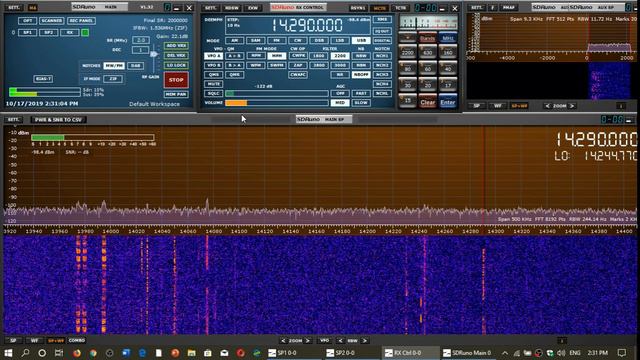Open the REC PANEL

[x=81, y=20]
